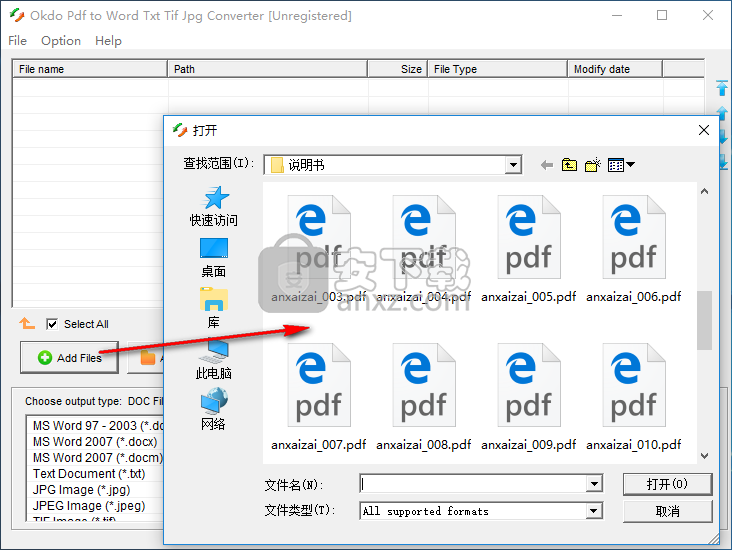The width and height of the screenshot is (732, 550).
Task: Select MS Word 97 - 2003 output type
Action: (98, 426)
